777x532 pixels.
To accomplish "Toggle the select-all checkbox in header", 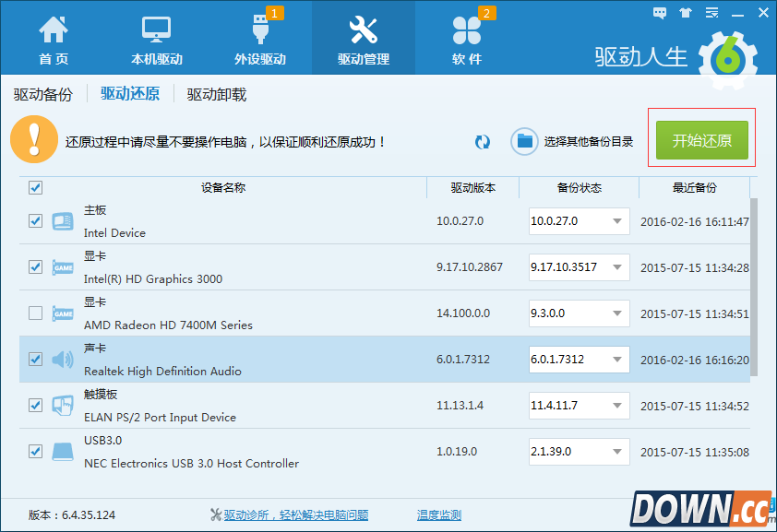I will click(x=36, y=188).
